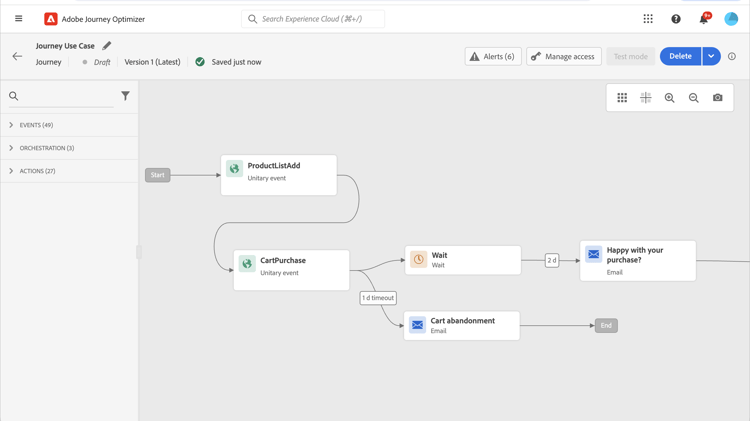Take a canvas screenshot with camera icon
Viewport: 750px width, 421px height.
click(718, 98)
